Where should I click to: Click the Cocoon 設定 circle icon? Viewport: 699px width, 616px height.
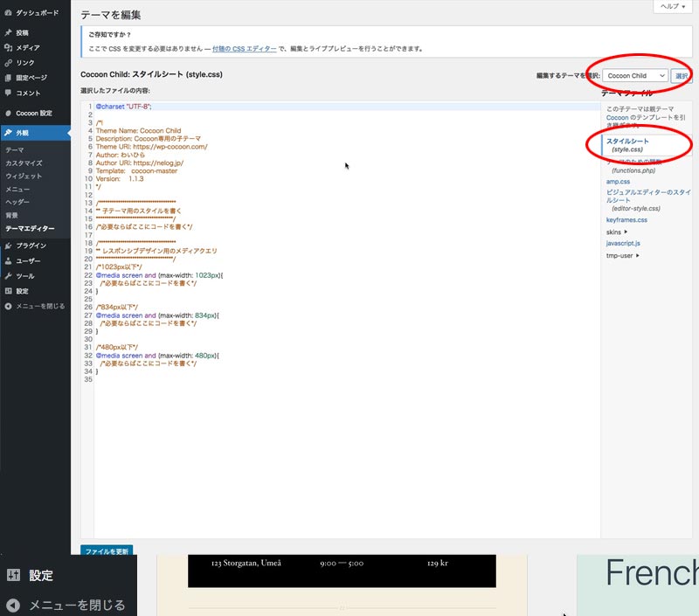click(8, 114)
